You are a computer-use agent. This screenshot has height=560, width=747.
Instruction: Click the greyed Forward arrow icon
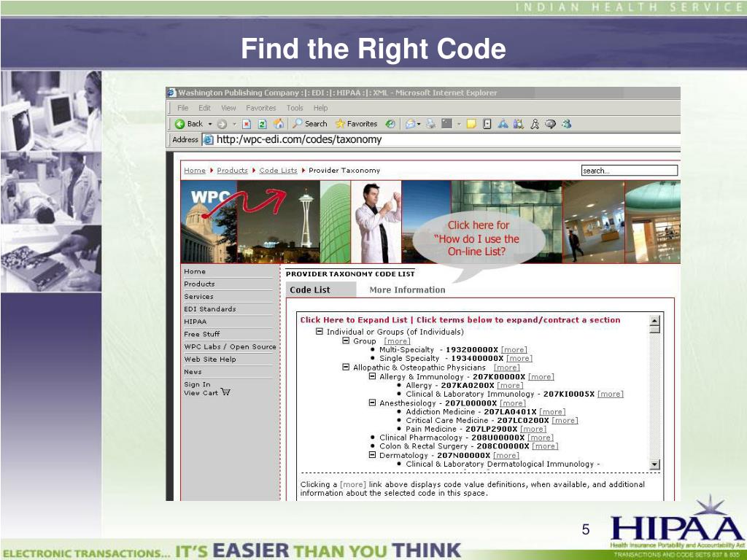click(x=222, y=124)
